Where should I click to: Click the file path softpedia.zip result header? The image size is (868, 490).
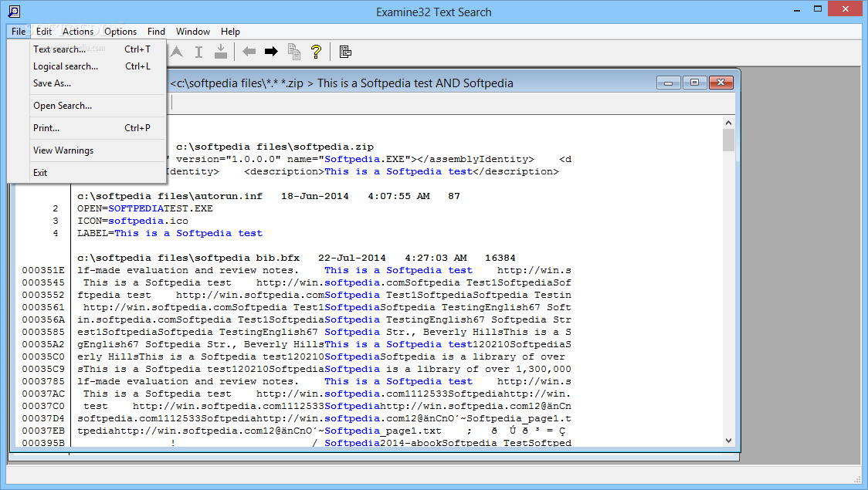(275, 147)
